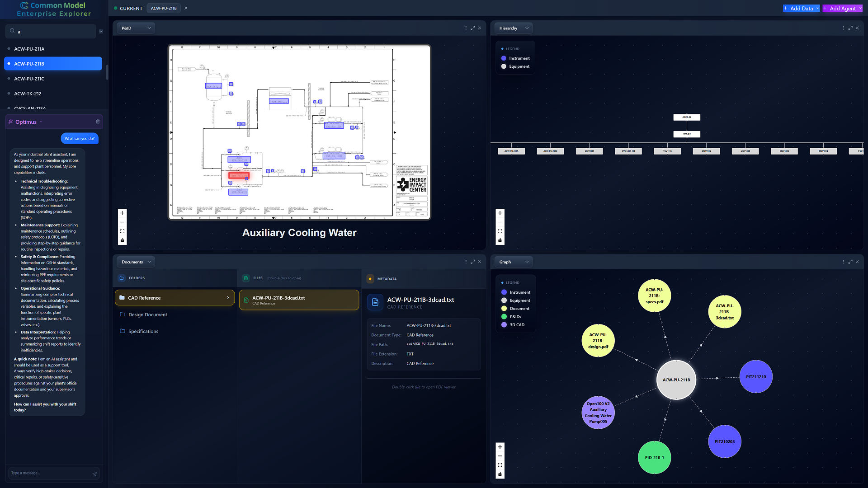The height and width of the screenshot is (488, 868).
Task: Click the 'What can you do?' button
Action: click(x=80, y=138)
